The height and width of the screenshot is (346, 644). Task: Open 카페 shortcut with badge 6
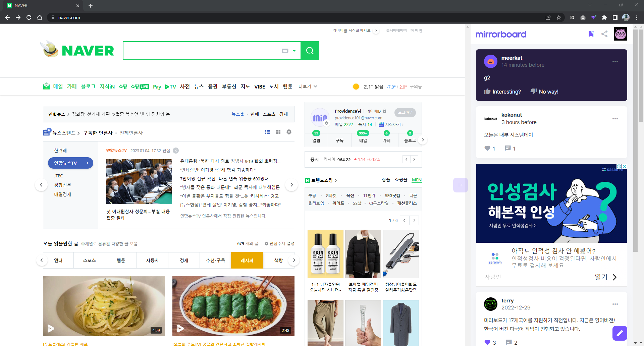386,137
